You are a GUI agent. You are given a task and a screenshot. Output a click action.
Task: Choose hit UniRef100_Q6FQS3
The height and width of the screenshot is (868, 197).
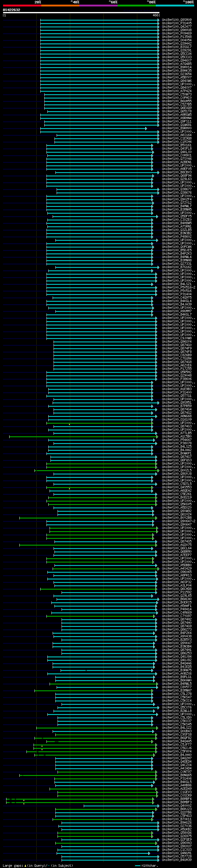pos(177,460)
